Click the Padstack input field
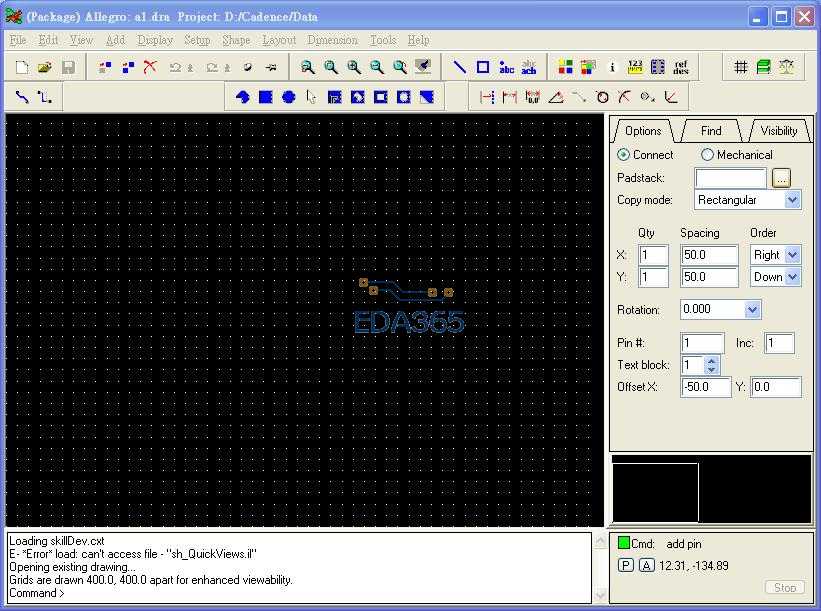The image size is (821, 611). [730, 178]
